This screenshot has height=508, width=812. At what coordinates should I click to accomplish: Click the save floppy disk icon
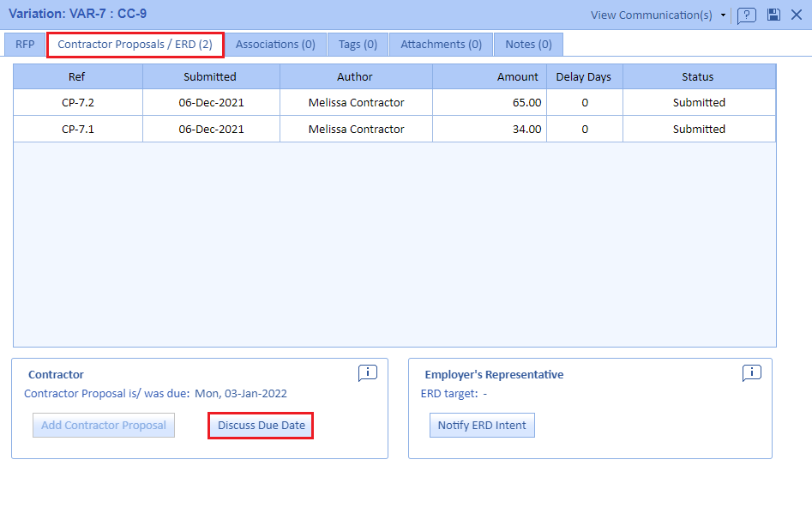773,15
